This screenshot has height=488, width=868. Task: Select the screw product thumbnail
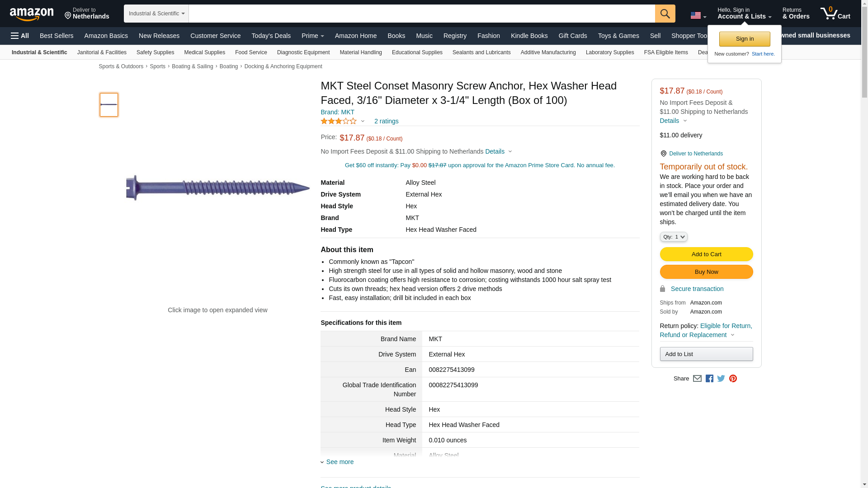pyautogui.click(x=109, y=105)
